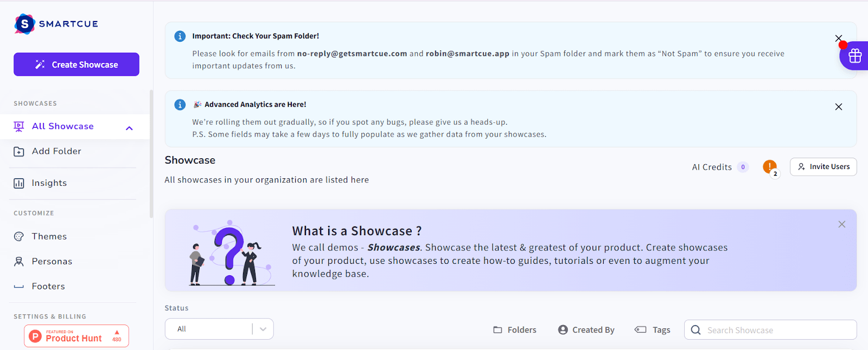Open Footers in the sidebar
Viewport: 868px width, 350px height.
(x=48, y=286)
